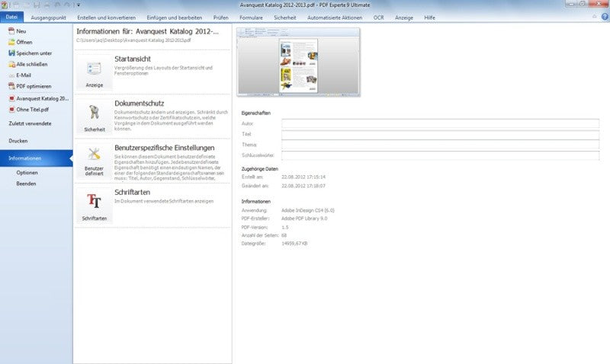Click the Alle schließen icon
The height and width of the screenshot is (364, 610).
click(x=11, y=64)
